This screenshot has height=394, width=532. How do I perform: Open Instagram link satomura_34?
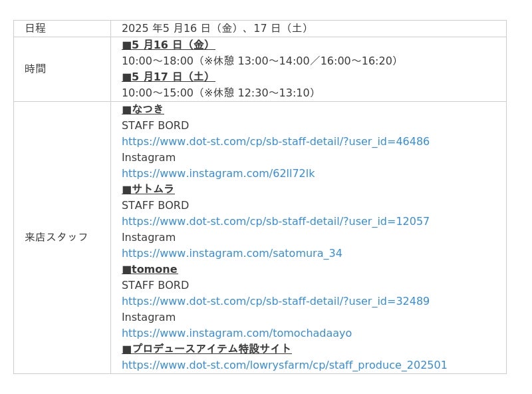(231, 253)
